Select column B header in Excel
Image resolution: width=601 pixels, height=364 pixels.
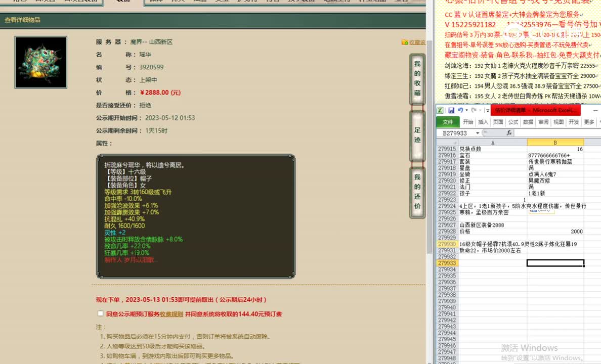click(555, 143)
